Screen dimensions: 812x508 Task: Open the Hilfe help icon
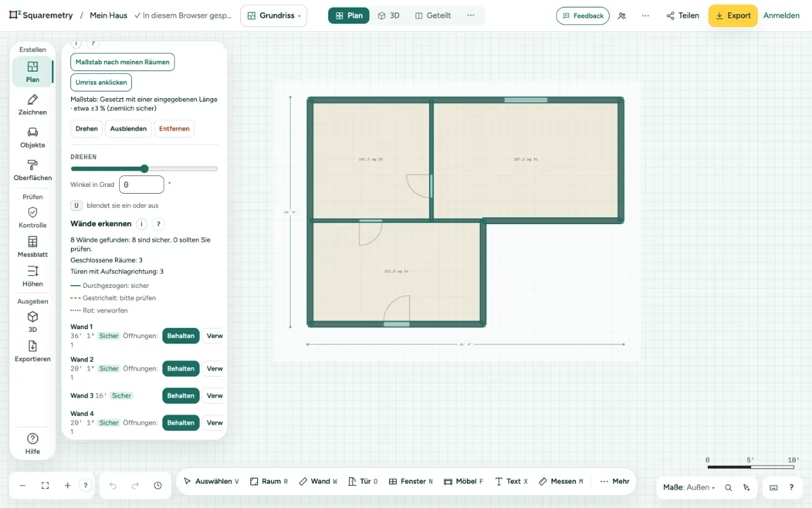tap(32, 444)
